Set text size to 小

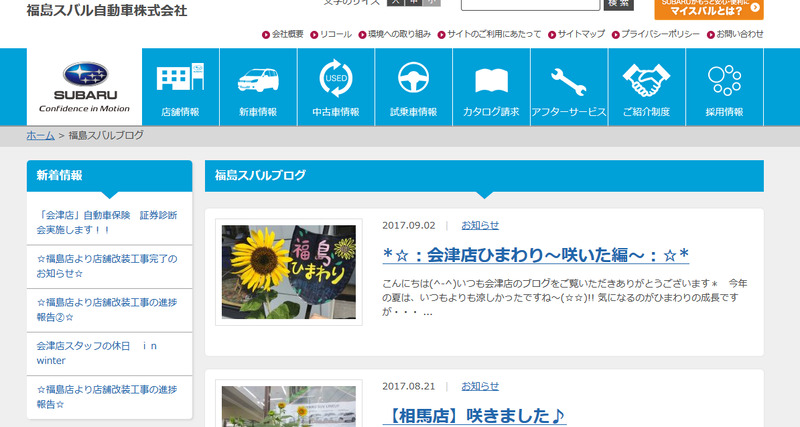coord(432,3)
